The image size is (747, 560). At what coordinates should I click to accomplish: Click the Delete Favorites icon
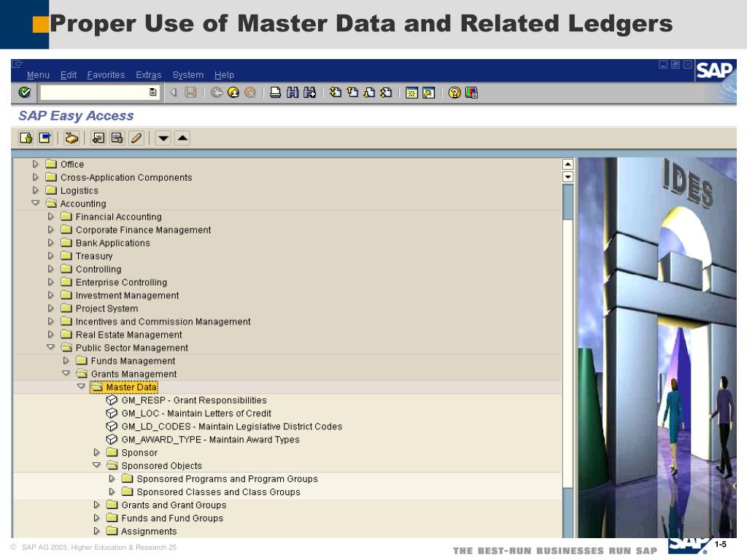[117, 138]
